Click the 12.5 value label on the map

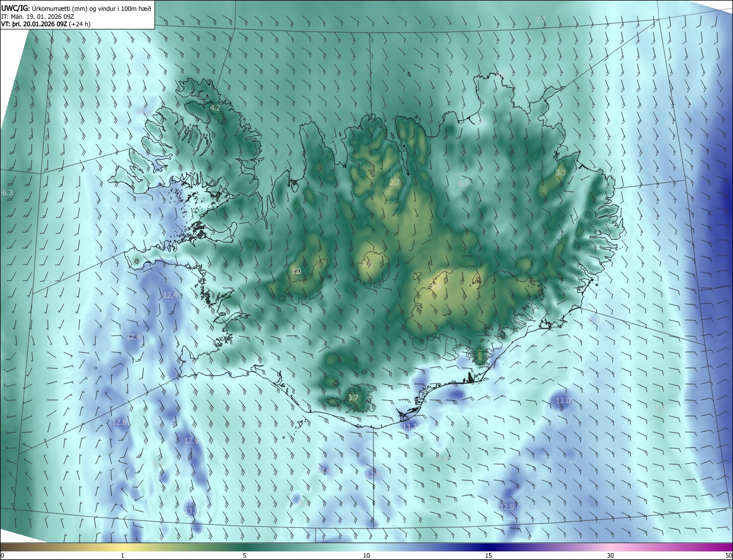(373, 474)
